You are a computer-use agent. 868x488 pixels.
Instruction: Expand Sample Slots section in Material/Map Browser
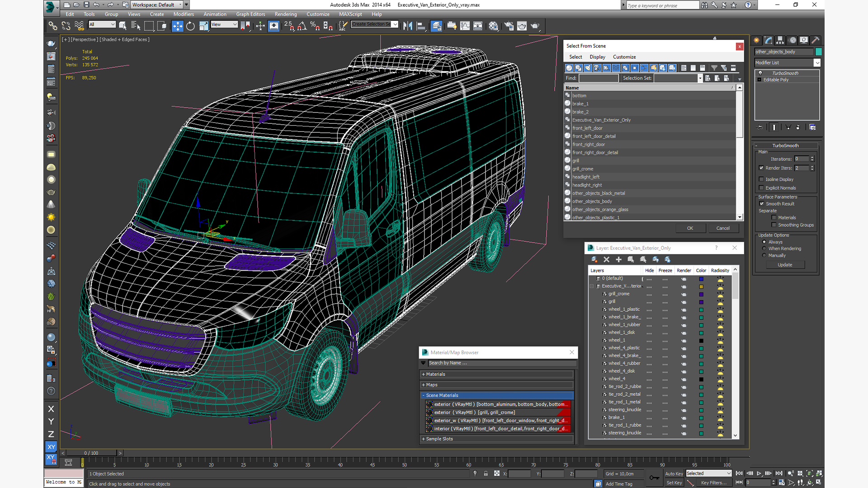point(497,439)
